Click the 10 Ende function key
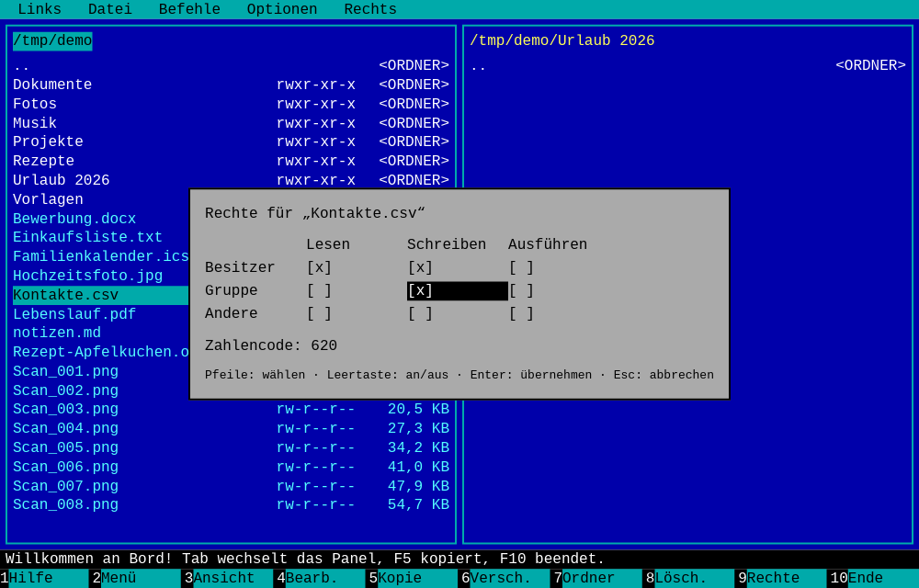Screen dimensions: 919x588 click(x=873, y=578)
